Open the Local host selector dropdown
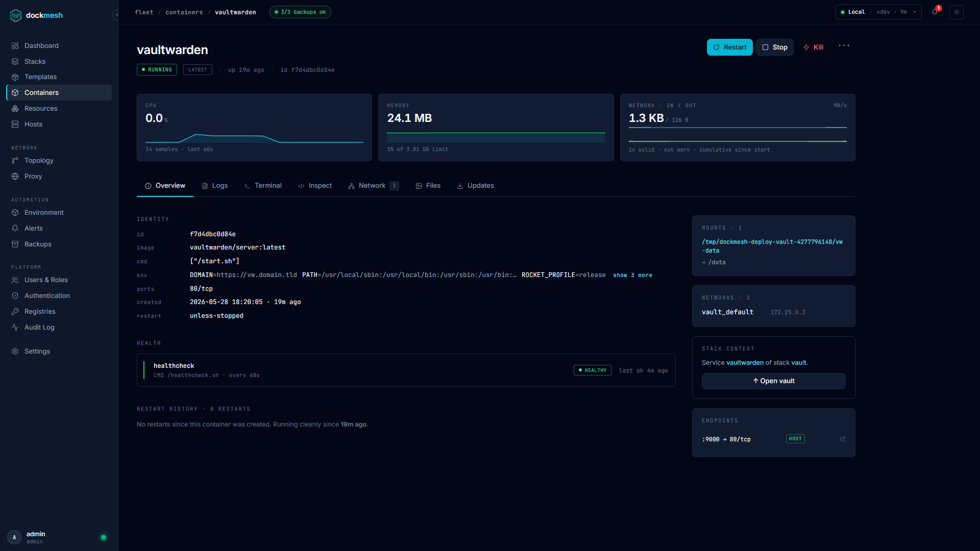 click(x=878, y=12)
